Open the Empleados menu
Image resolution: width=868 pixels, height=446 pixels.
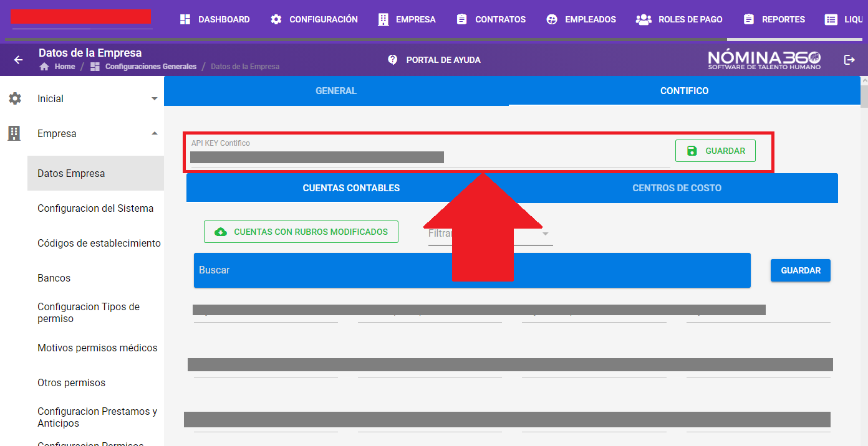(x=581, y=19)
